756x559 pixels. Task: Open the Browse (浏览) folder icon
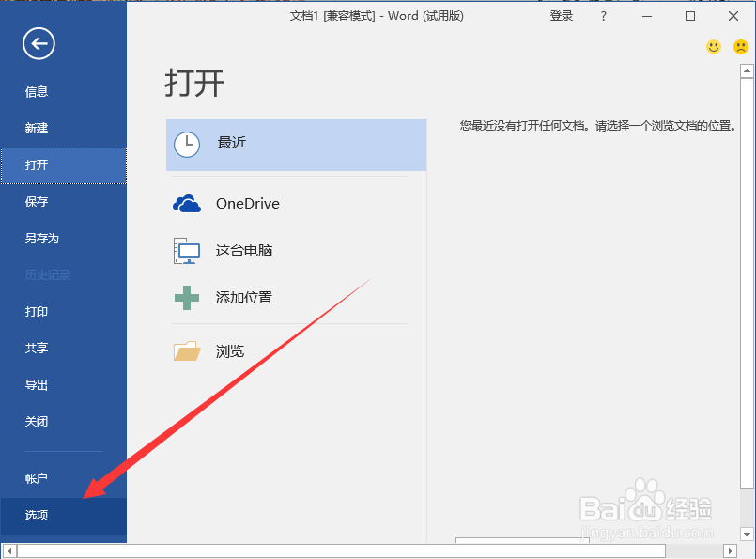(187, 350)
